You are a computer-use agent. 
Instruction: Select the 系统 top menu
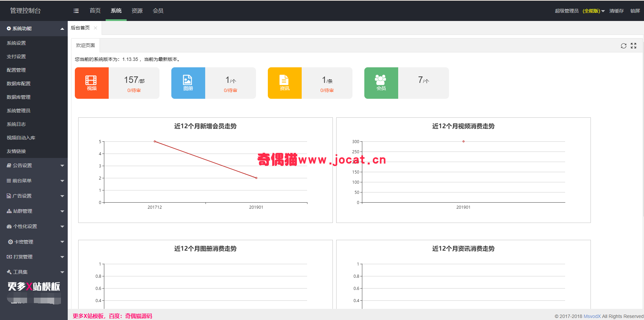click(x=116, y=11)
